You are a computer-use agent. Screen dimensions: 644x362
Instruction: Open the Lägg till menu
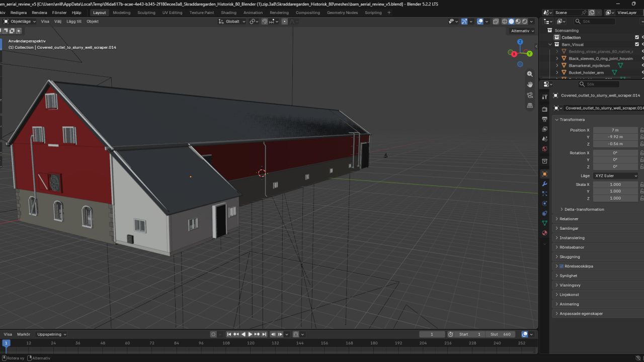[x=74, y=22]
